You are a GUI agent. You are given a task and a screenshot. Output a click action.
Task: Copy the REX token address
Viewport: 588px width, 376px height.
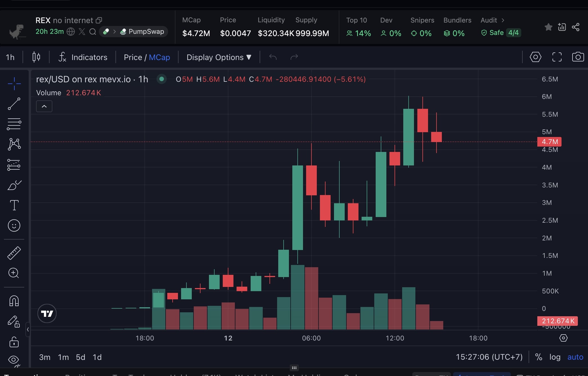click(x=99, y=20)
